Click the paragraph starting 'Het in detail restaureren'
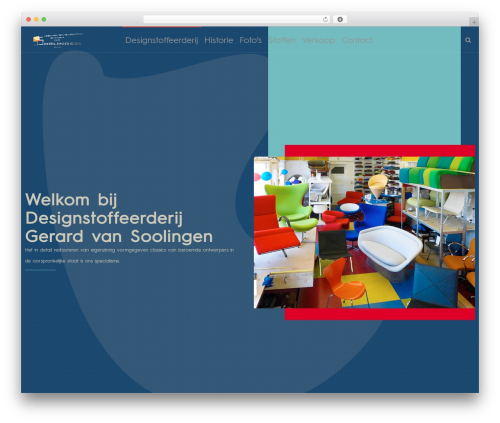The width and height of the screenshot is (500, 423). (129, 255)
